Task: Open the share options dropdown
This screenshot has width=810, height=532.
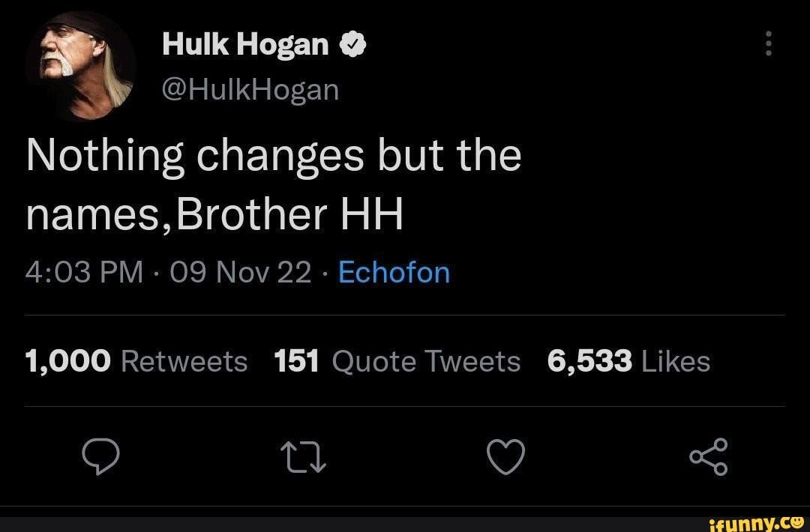Action: click(708, 457)
